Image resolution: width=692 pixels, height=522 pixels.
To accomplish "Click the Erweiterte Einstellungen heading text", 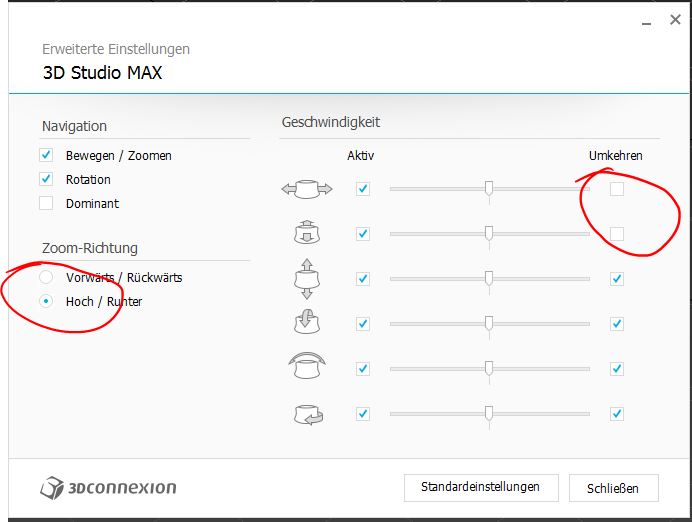I will tap(116, 49).
